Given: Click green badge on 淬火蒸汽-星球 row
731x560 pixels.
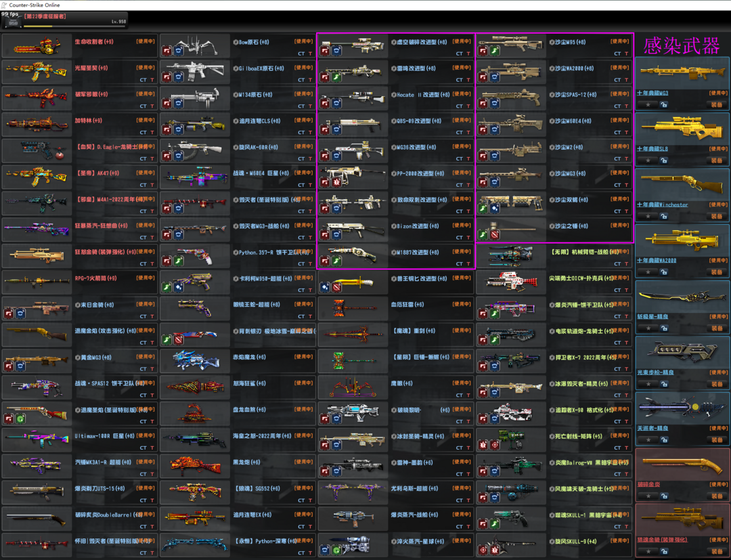Looking at the screenshot, I should pos(336,551).
